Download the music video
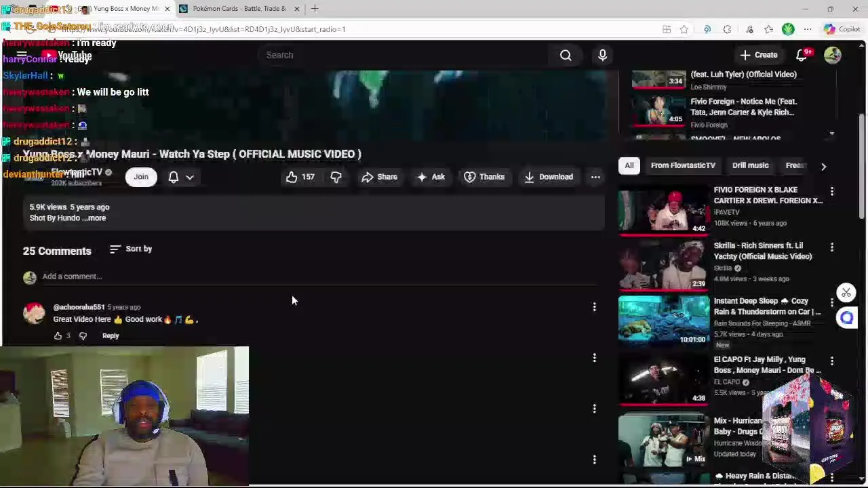The image size is (868, 488). 549,177
